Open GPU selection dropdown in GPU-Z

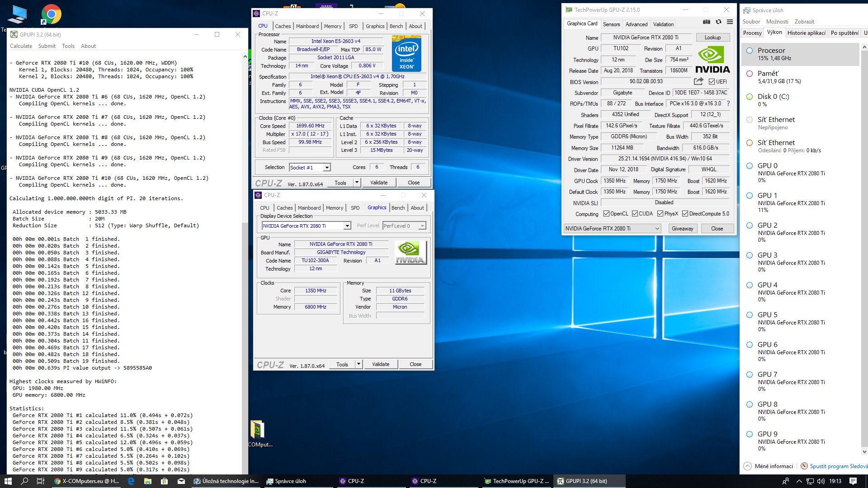coord(613,229)
